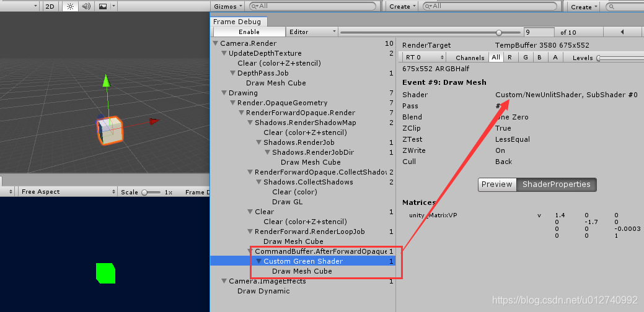Select RenderForwardOpaque.Render row
The image size is (644, 312).
pos(302,113)
